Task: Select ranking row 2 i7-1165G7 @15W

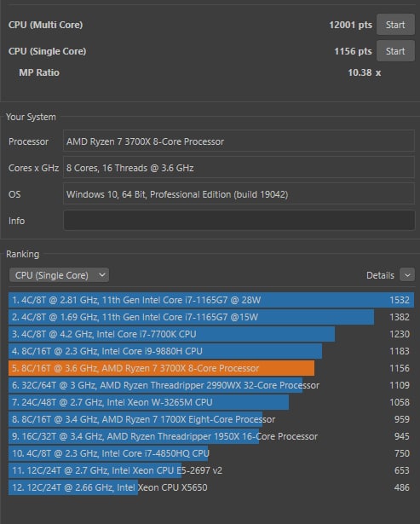Action: (x=211, y=317)
